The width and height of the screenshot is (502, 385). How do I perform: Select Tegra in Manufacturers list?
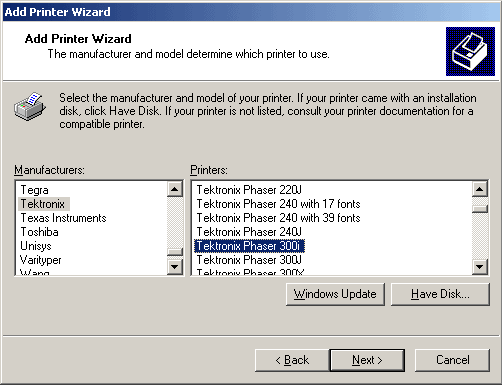tap(35, 190)
